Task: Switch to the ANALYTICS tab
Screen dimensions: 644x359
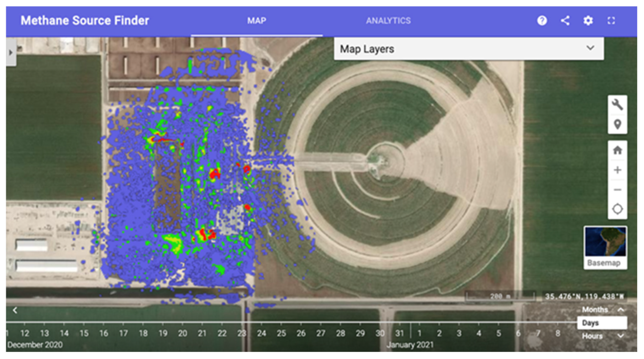Action: 388,21
